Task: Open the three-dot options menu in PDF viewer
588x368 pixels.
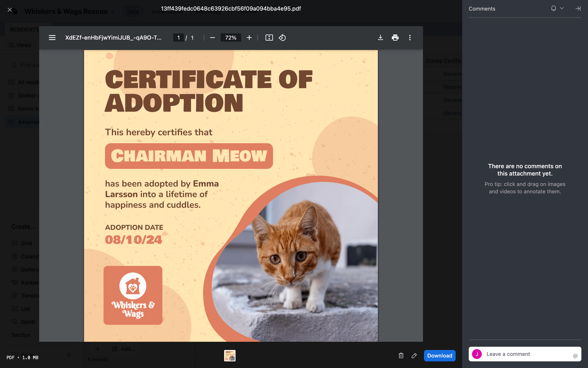Action: tap(410, 38)
